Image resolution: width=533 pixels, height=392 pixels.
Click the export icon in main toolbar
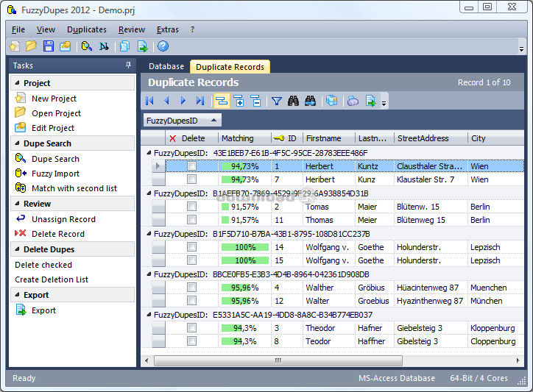tap(142, 46)
